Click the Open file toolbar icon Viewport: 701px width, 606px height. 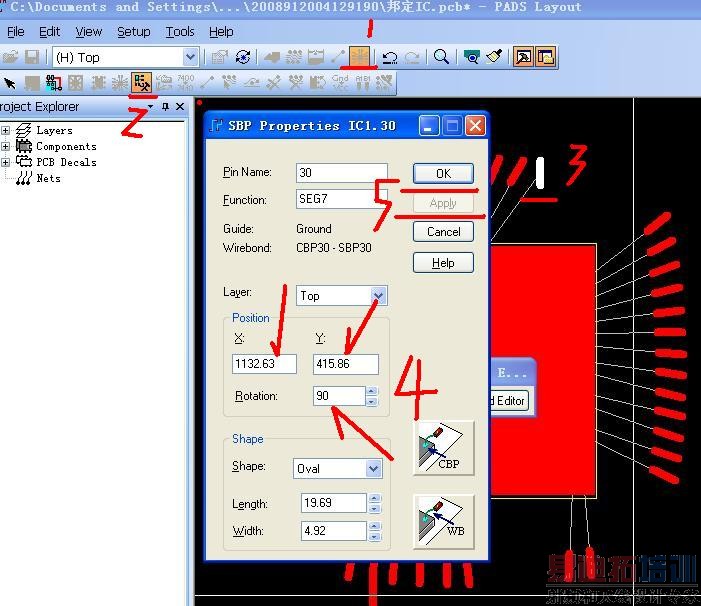click(x=10, y=57)
